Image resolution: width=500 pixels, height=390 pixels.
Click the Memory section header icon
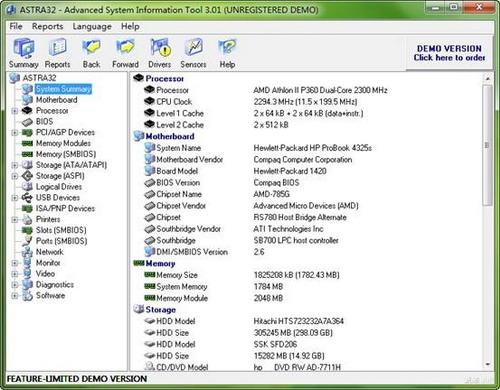(139, 263)
